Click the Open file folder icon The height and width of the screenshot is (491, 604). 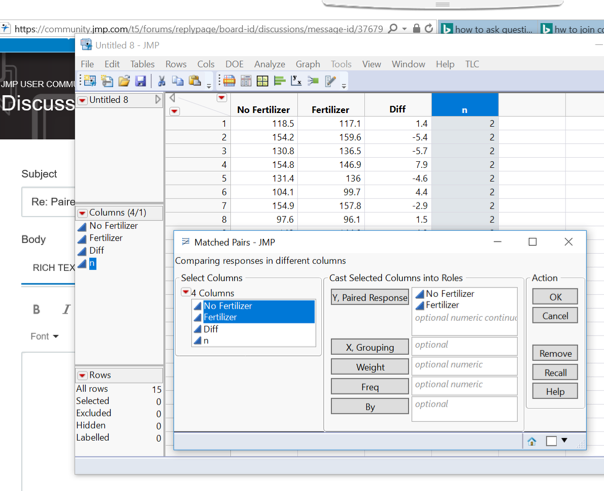pos(124,81)
